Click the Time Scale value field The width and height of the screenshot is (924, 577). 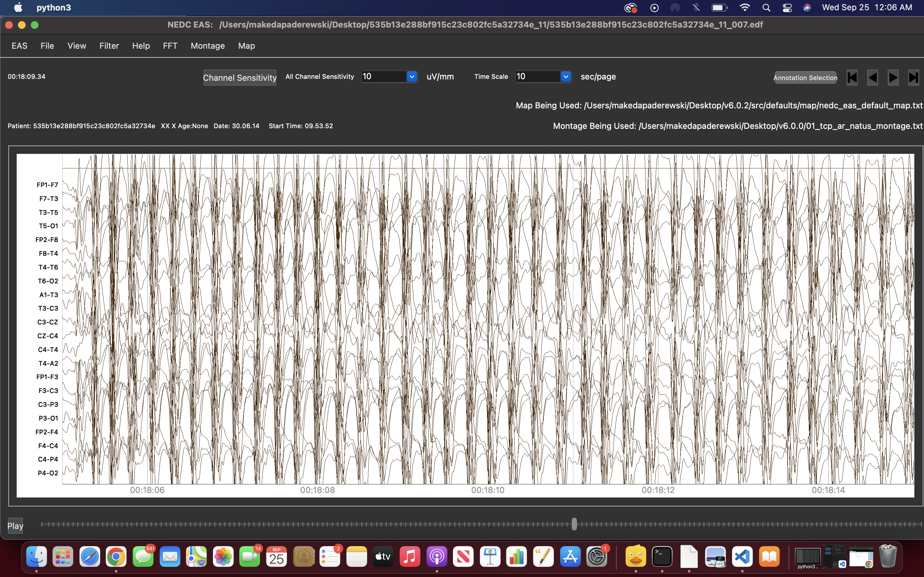538,77
